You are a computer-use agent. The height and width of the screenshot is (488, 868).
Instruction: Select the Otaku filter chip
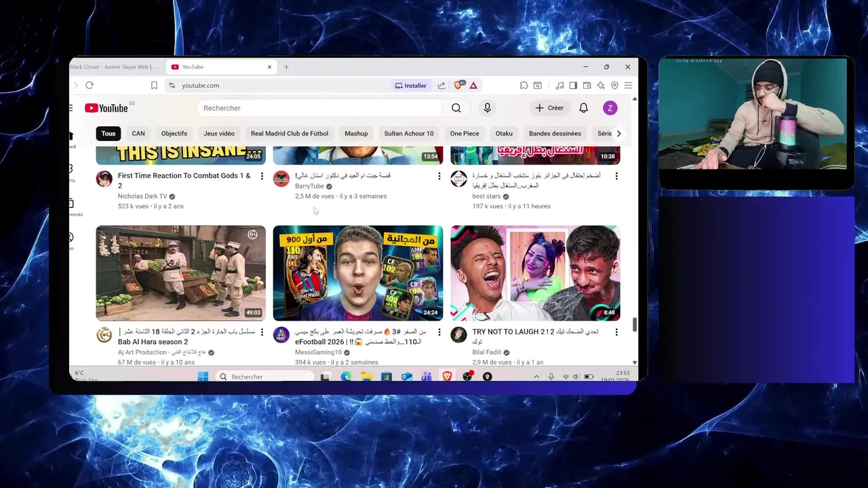504,134
